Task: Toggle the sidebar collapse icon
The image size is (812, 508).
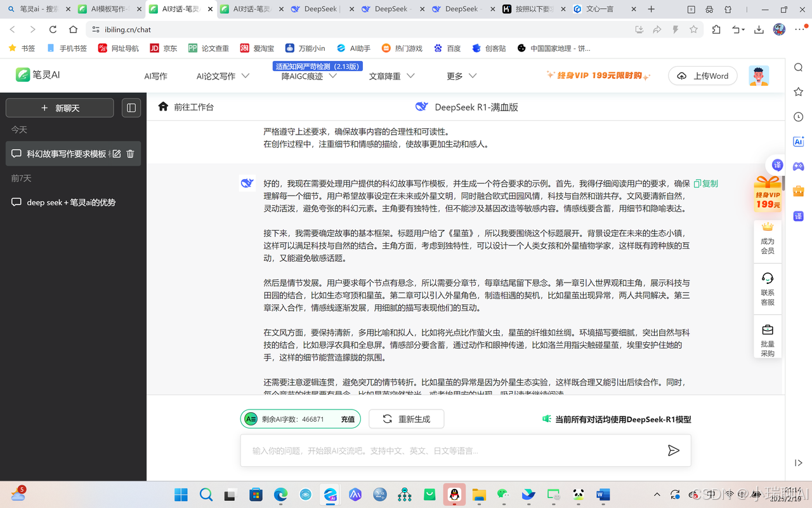Action: click(131, 108)
